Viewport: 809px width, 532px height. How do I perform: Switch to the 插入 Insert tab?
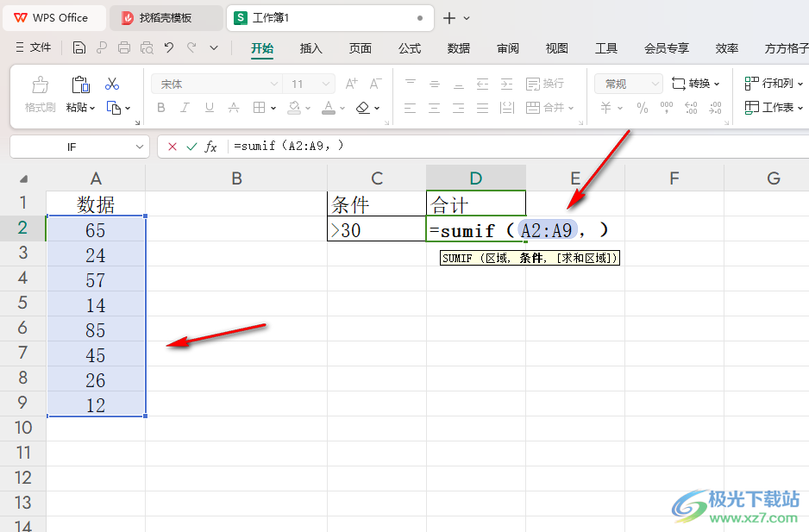[x=311, y=48]
